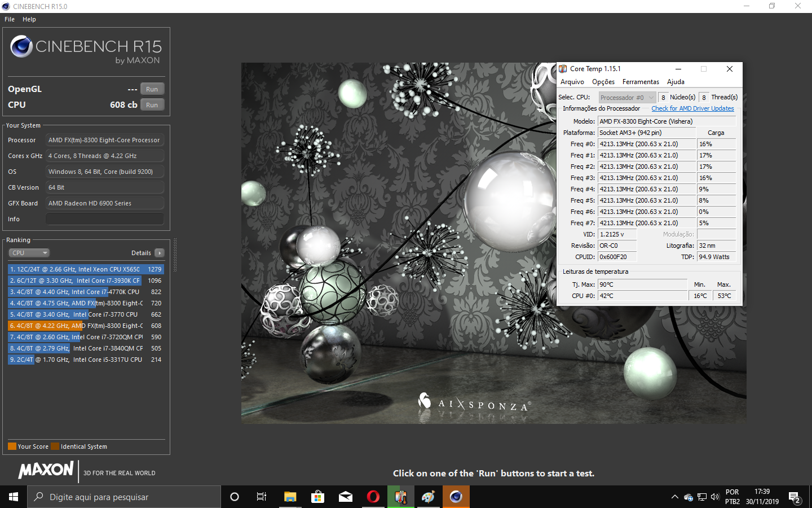Click the Modelo field in Core Temp
This screenshot has width=812, height=508.
(x=667, y=121)
